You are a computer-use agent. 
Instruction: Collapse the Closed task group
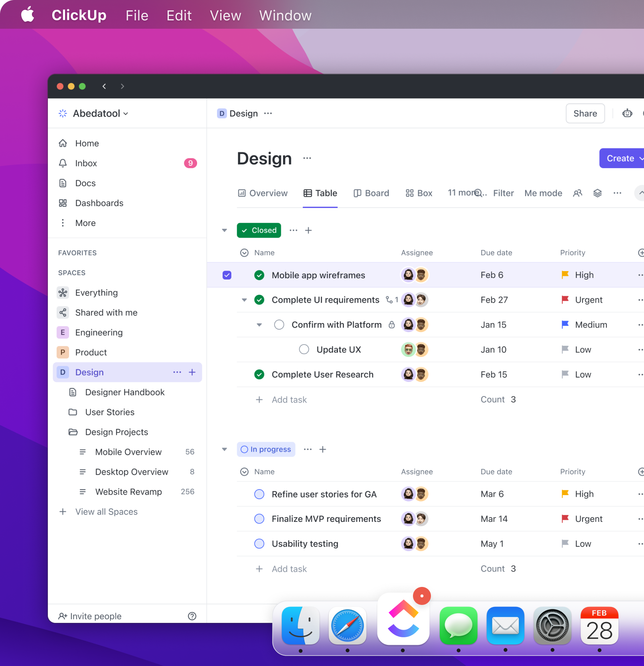(224, 230)
